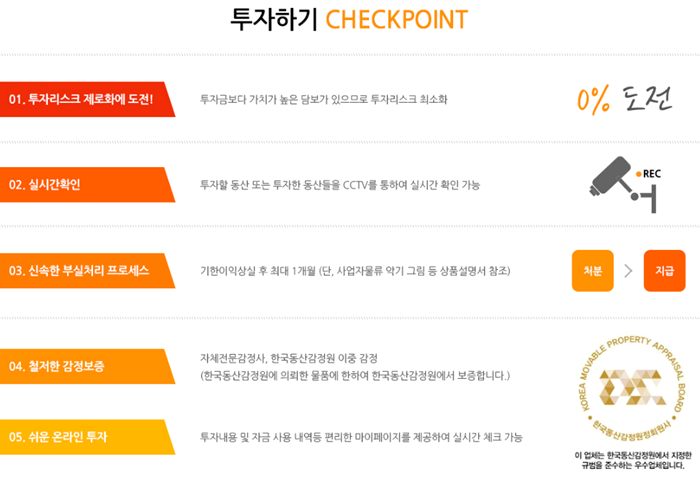Click the 투자리스크 최소화 description text

pyautogui.click(x=324, y=99)
